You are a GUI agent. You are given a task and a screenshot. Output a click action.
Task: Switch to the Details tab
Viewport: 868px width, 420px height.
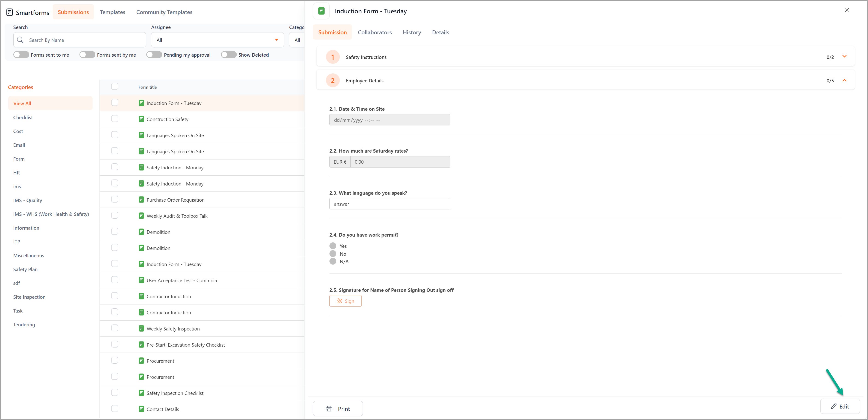click(440, 32)
